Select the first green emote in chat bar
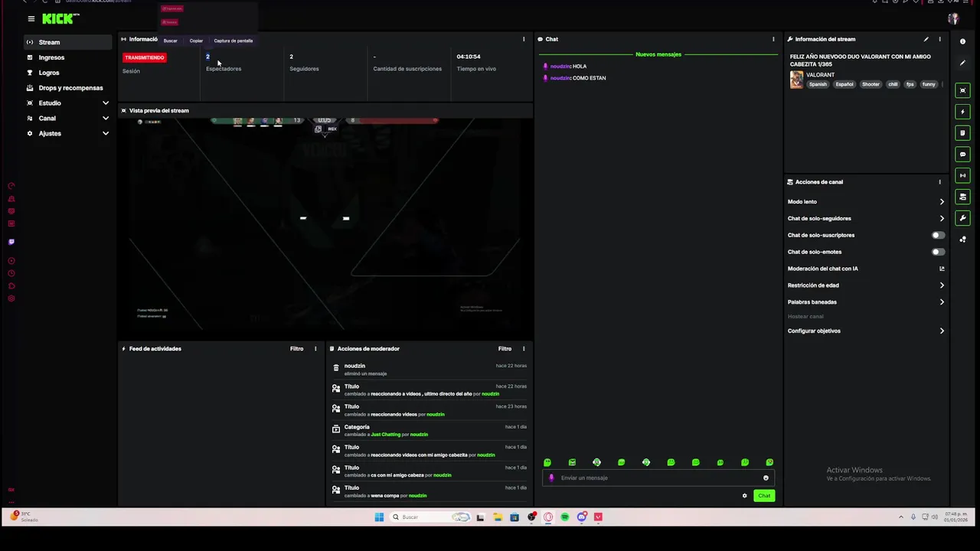The image size is (980, 551). point(547,462)
